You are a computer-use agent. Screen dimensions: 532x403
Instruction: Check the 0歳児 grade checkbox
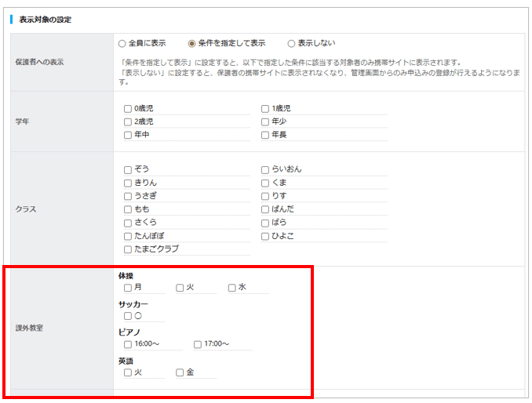click(128, 109)
